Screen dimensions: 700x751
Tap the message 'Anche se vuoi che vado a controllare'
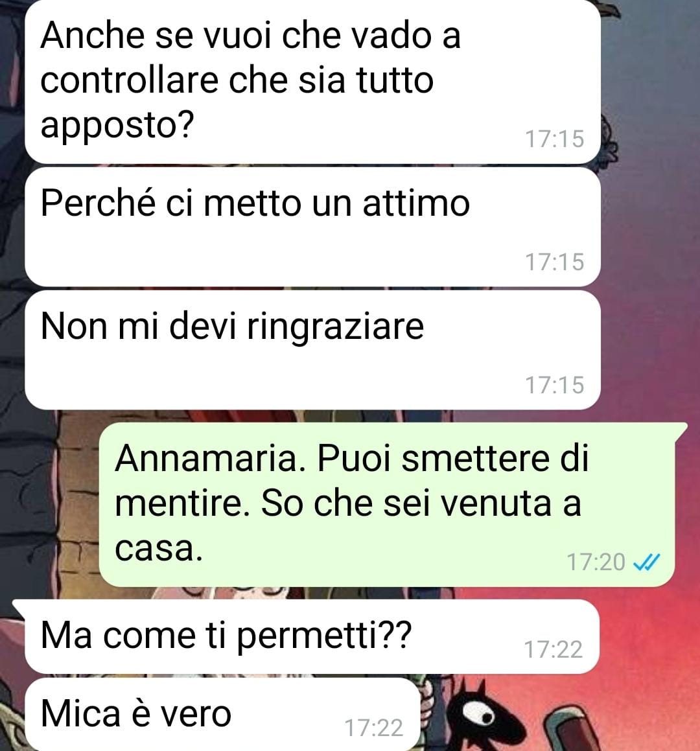pos(312,80)
